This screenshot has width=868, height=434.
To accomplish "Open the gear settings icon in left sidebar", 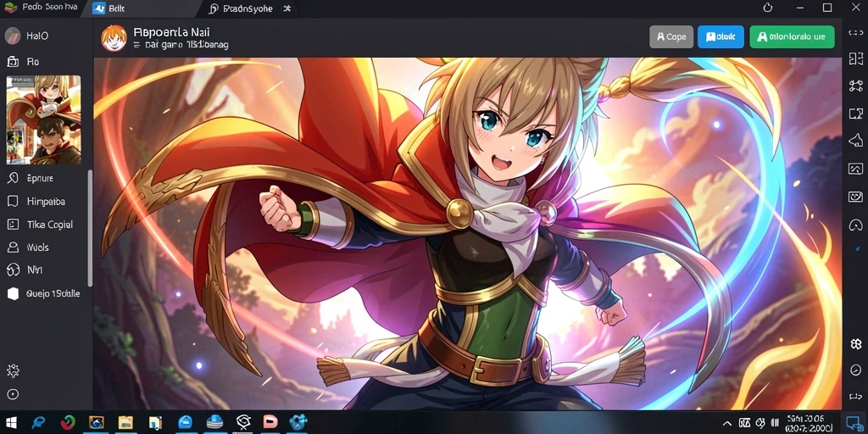I will click(13, 370).
